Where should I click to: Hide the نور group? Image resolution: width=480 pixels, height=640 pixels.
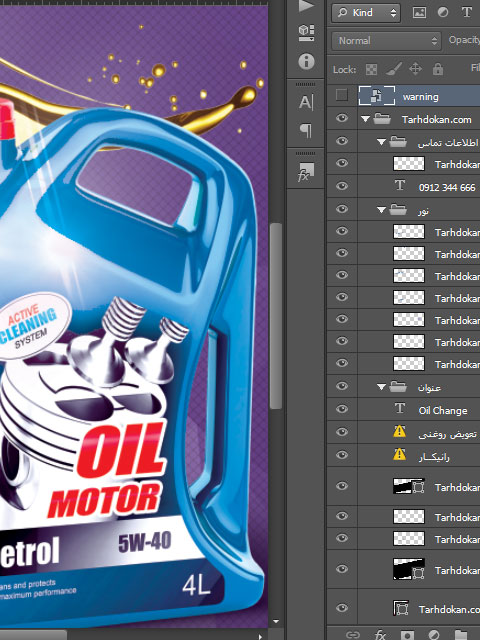click(x=342, y=209)
